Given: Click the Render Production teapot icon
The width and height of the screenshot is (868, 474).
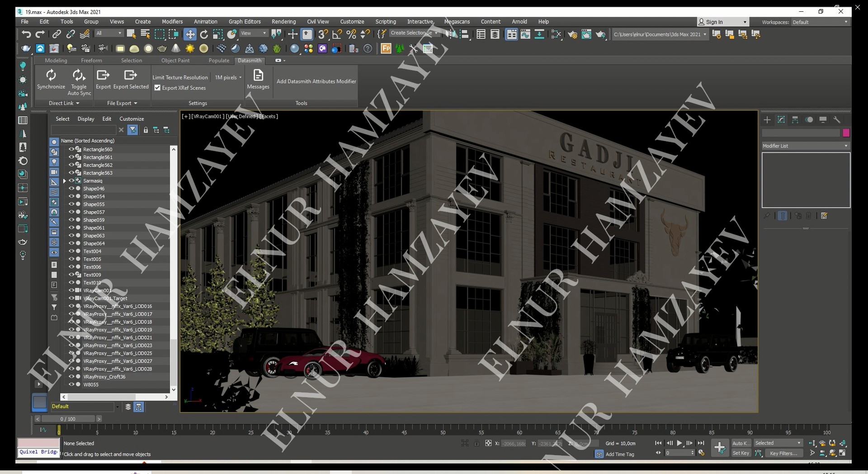Looking at the screenshot, I should [600, 34].
